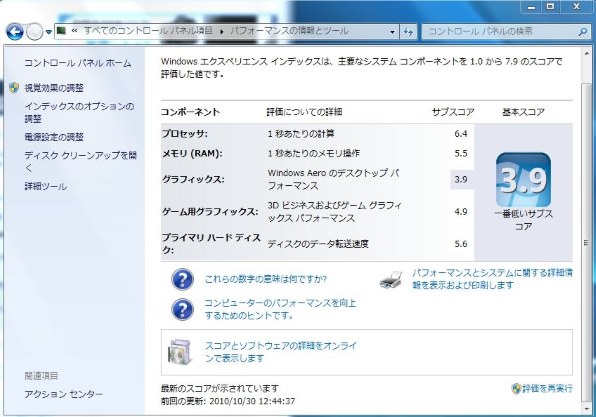Click サブスコア column header
Screen dimensions: 596x417
[453, 112]
